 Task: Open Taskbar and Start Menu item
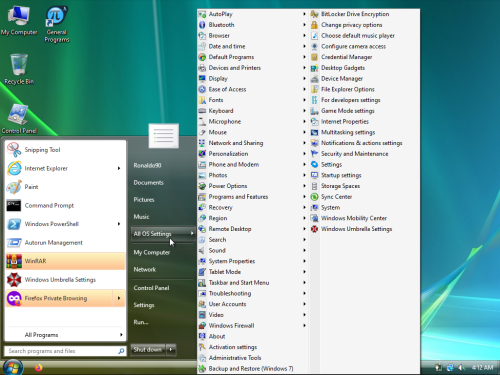tap(253, 283)
